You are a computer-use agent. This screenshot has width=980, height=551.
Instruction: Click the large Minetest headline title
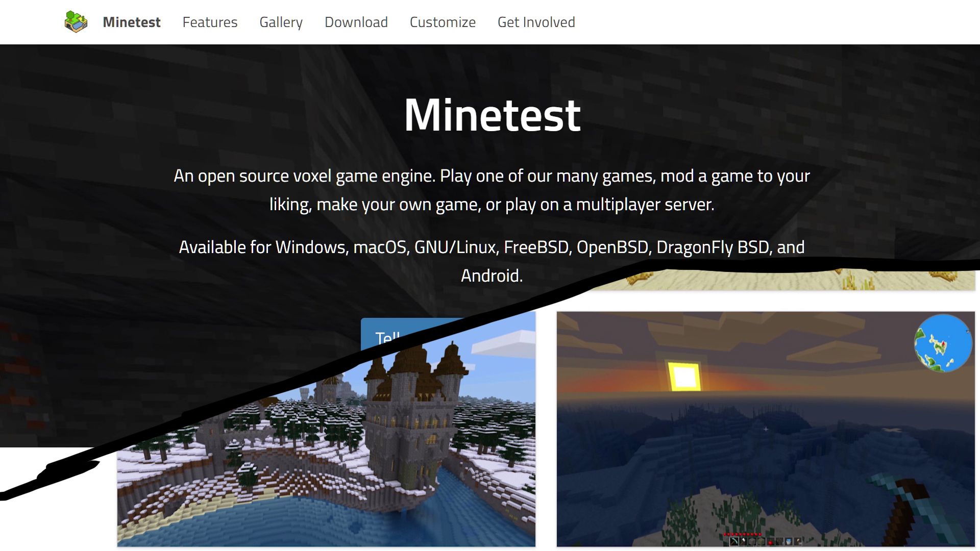[492, 115]
